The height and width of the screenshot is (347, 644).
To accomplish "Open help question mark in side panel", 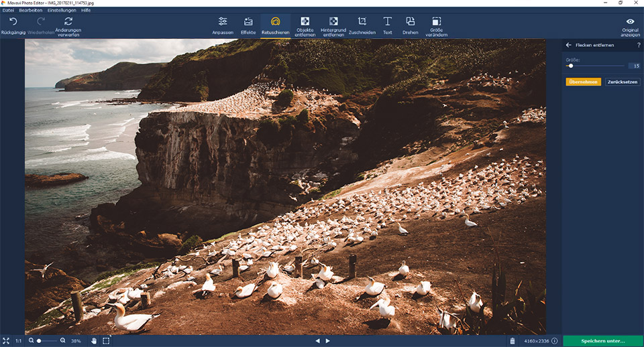I will pos(639,45).
